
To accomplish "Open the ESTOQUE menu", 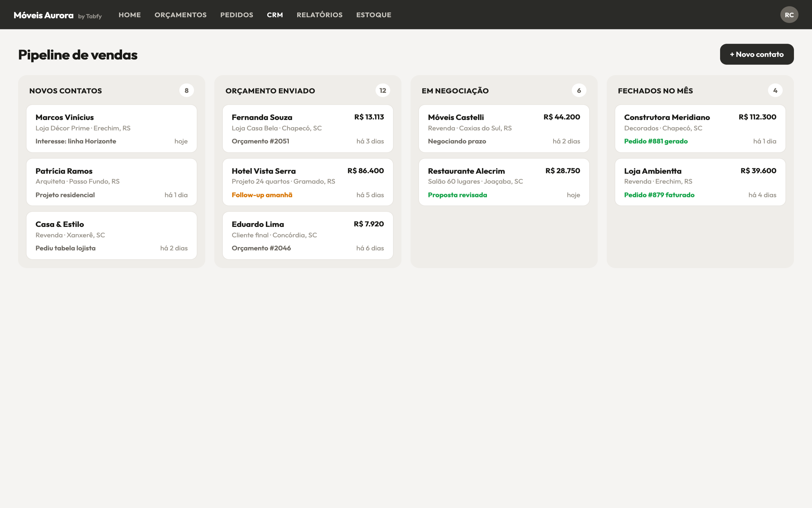I will (x=374, y=15).
